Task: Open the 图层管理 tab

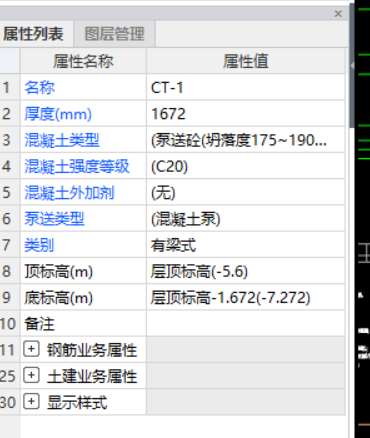Action: (115, 34)
